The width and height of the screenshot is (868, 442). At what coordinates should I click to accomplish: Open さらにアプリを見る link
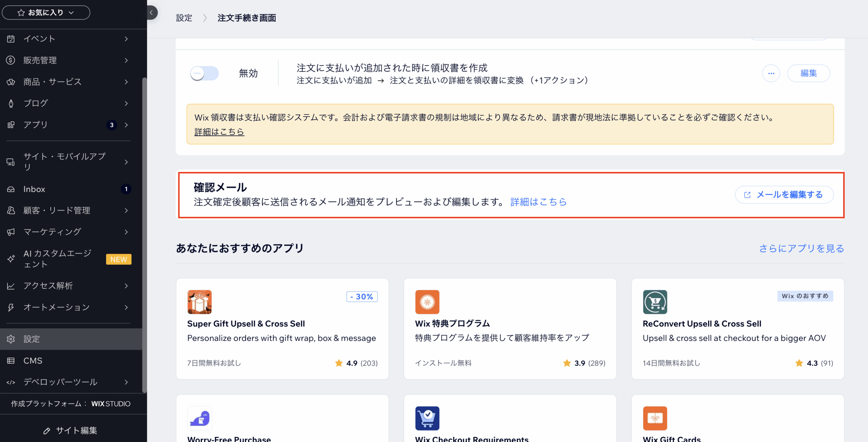click(801, 249)
